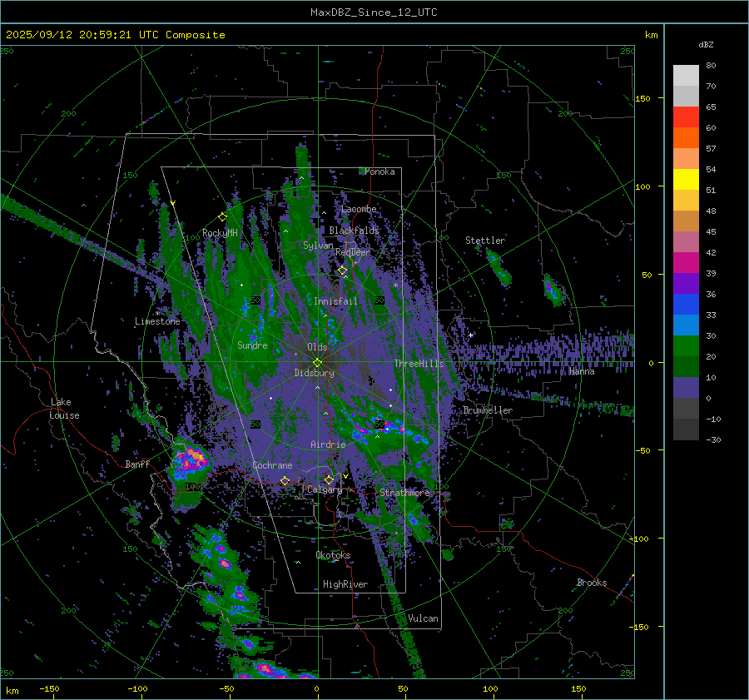
Task: Select the bright green 20–30 dBZ swatch
Action: click(686, 346)
